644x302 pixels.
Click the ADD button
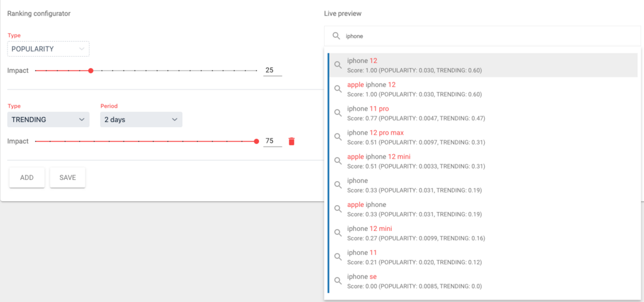26,177
